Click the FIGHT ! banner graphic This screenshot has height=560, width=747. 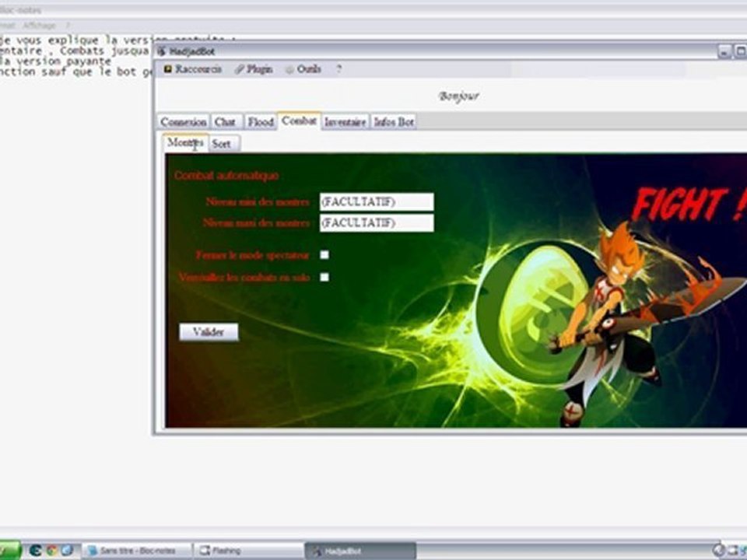689,205
